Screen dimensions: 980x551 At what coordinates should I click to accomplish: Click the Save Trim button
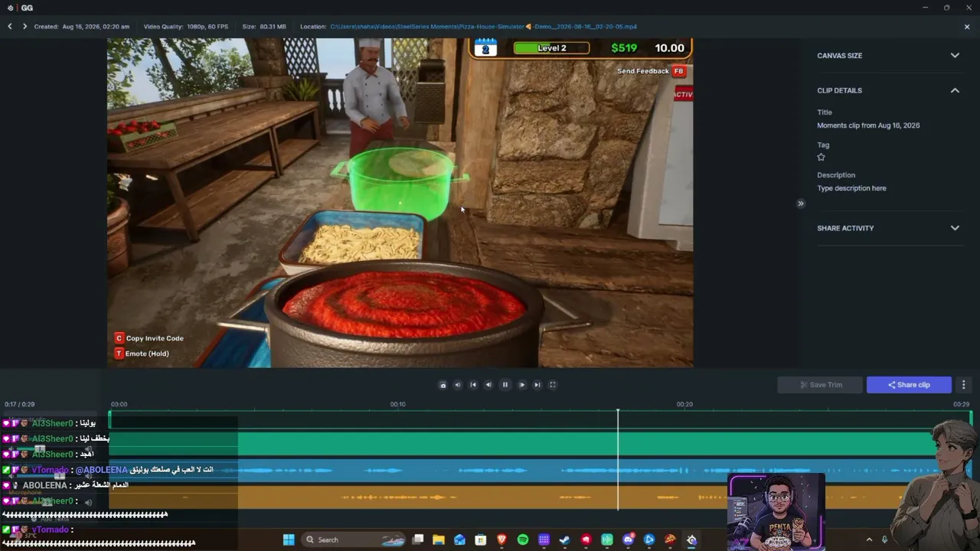(x=820, y=385)
